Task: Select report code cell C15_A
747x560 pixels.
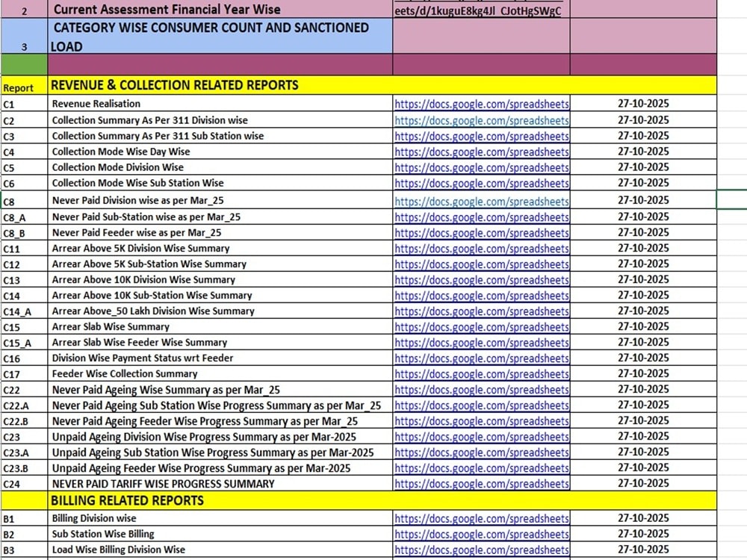Action: [24, 343]
